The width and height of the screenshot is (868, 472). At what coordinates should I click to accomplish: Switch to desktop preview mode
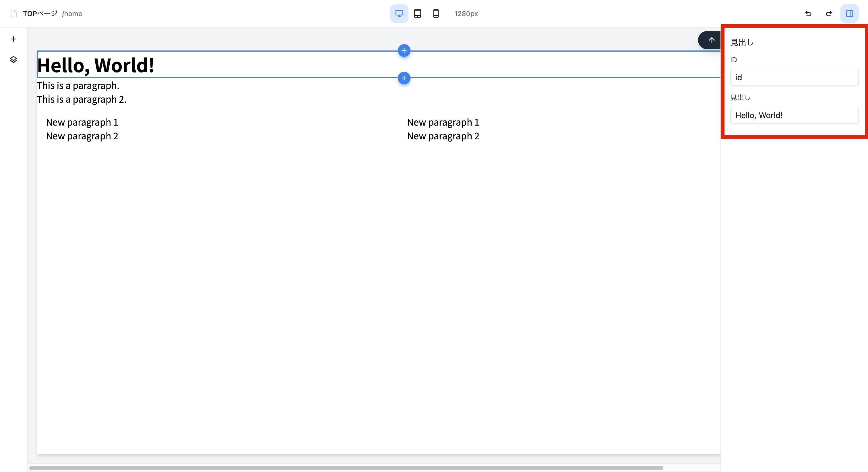[x=399, y=13]
